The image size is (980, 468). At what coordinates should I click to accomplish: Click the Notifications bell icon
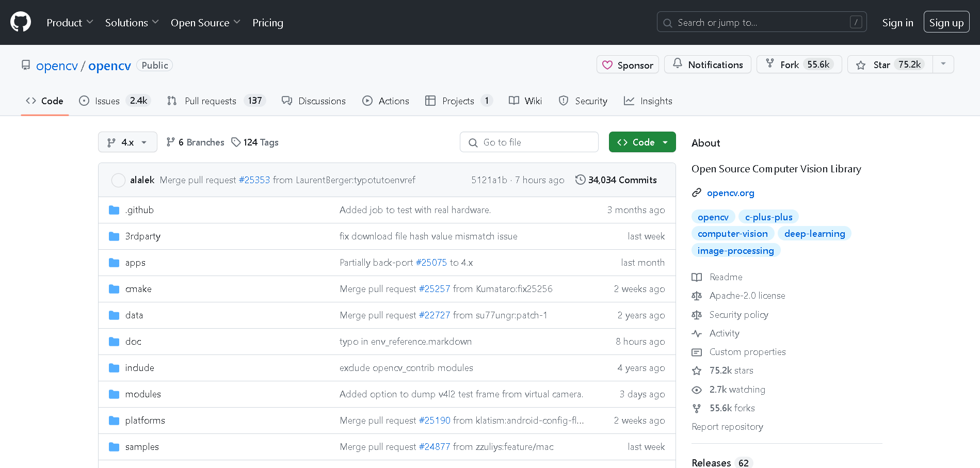coord(678,63)
